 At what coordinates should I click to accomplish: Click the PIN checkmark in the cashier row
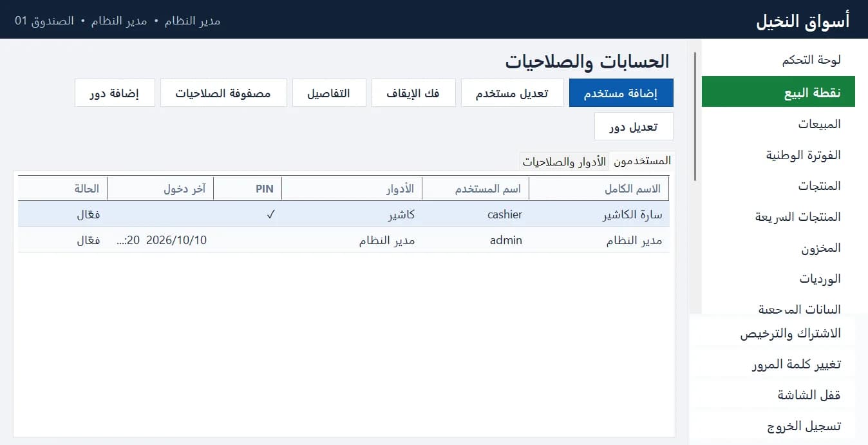tap(271, 214)
